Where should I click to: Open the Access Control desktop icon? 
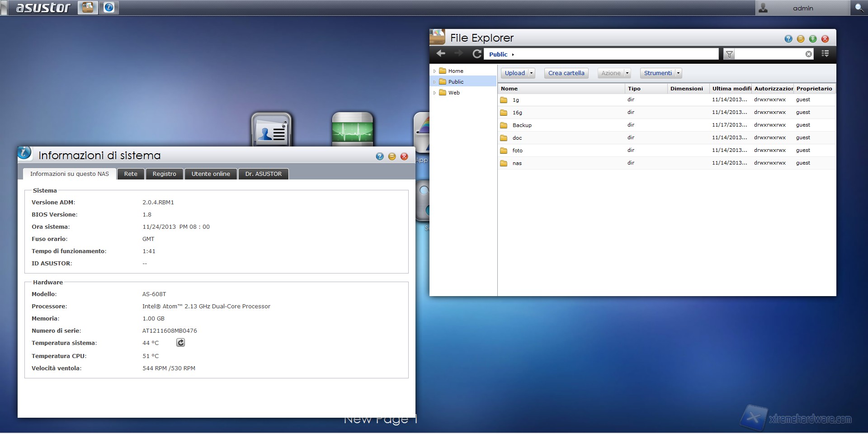point(271,130)
